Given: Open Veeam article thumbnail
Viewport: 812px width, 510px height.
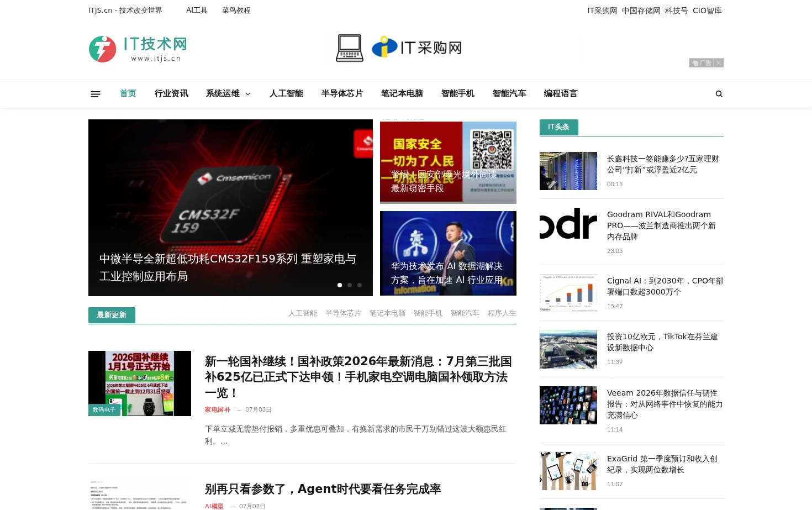Looking at the screenshot, I should [568, 406].
